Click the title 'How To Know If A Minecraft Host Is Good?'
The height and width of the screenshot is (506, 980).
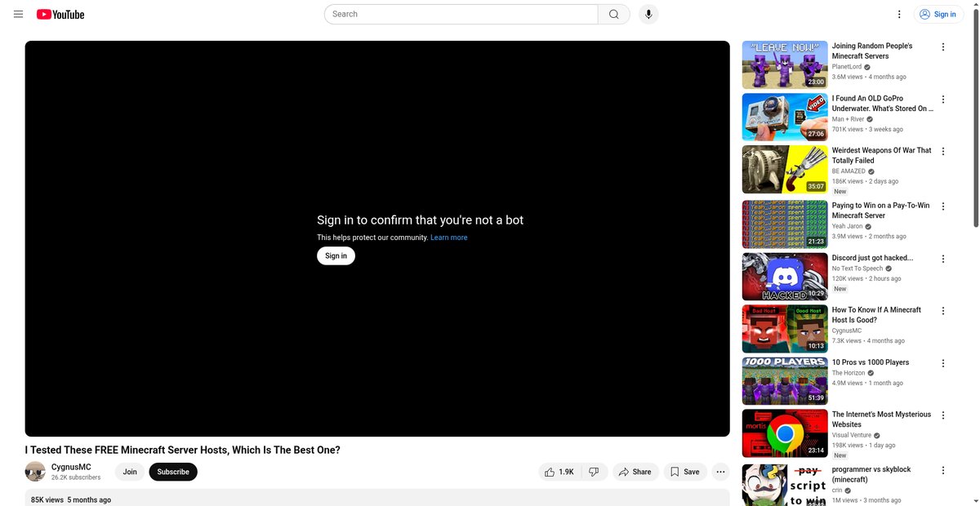click(x=876, y=315)
